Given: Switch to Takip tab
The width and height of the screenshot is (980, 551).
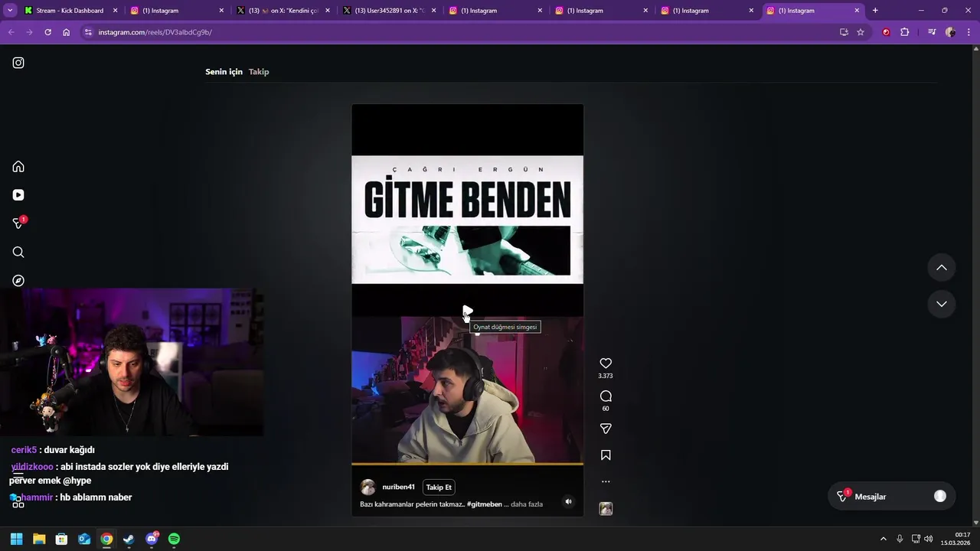Looking at the screenshot, I should click(259, 72).
